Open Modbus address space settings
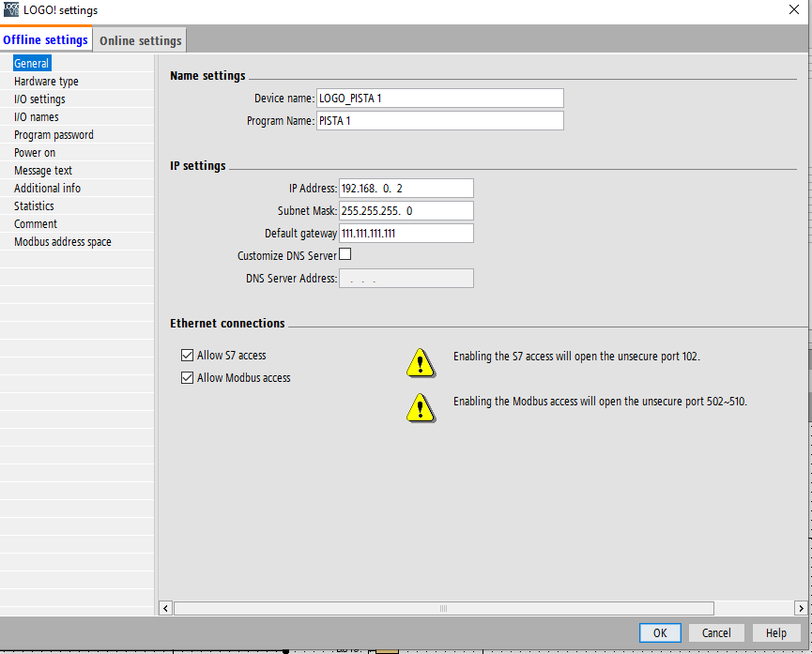The image size is (812, 654). (63, 242)
